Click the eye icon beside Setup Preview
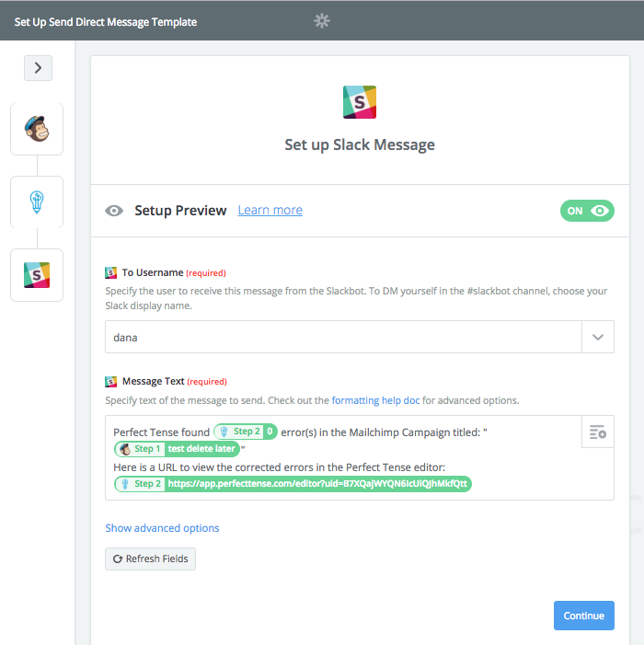Image resolution: width=644 pixels, height=645 pixels. click(114, 211)
